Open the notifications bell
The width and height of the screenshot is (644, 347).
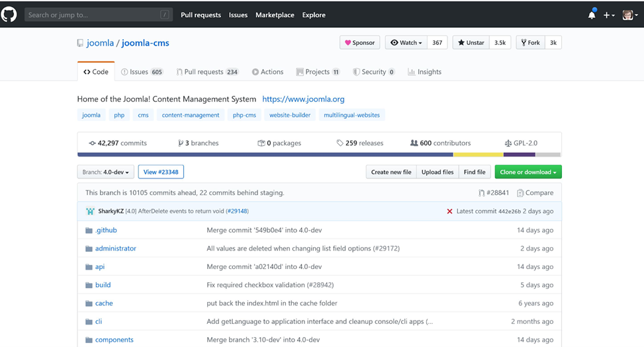point(592,15)
